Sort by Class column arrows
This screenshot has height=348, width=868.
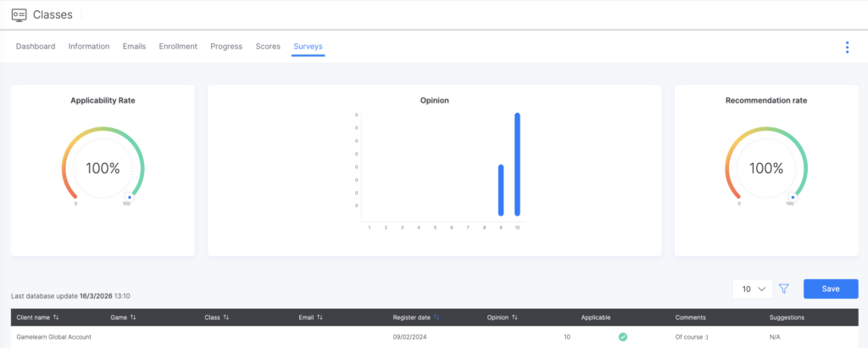227,317
